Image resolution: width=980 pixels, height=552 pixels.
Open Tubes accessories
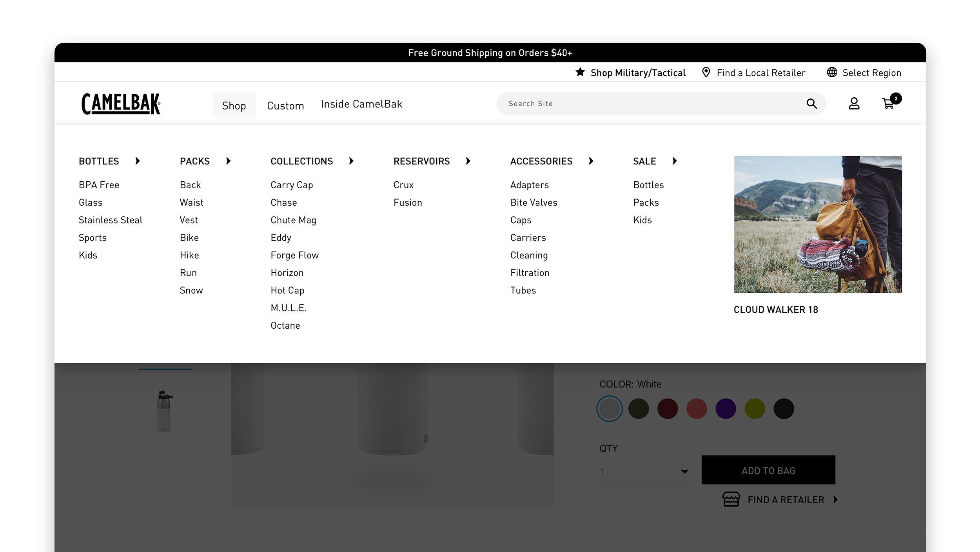pyautogui.click(x=523, y=290)
